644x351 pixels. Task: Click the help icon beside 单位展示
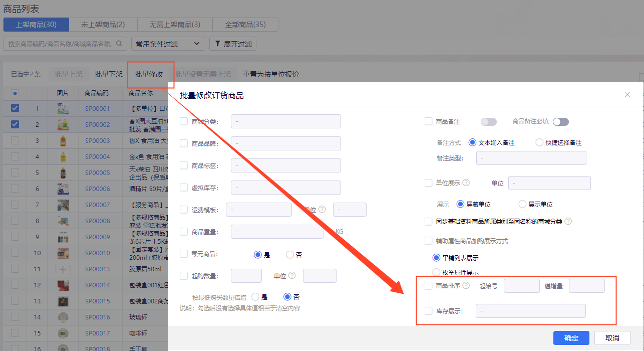[466, 183]
